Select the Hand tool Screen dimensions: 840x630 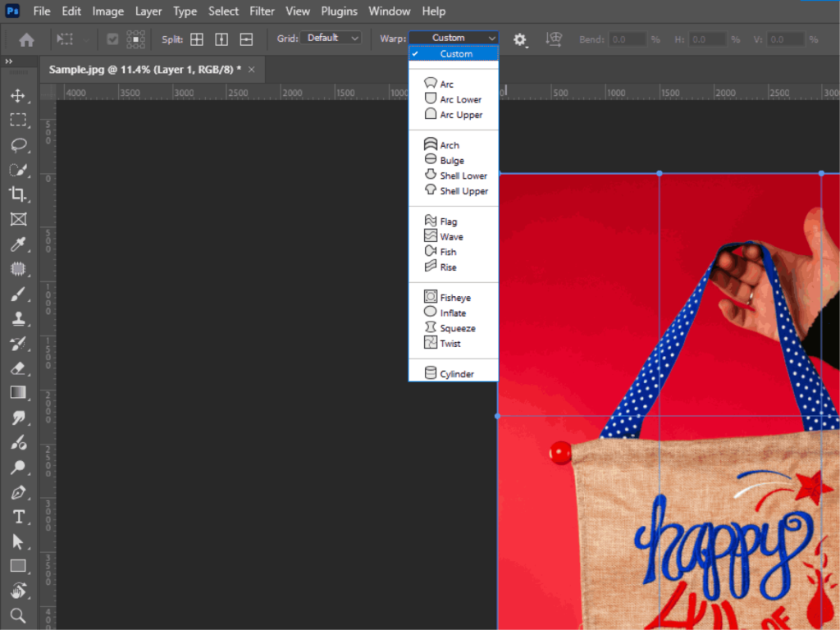click(18, 591)
